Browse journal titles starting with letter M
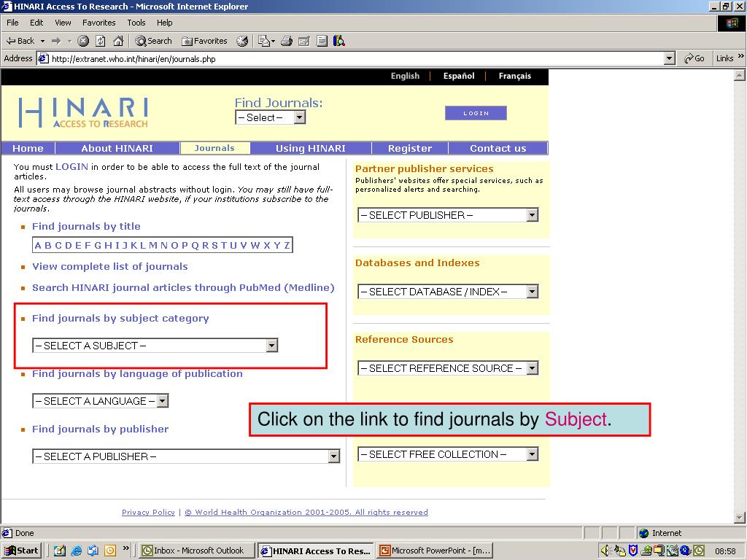The width and height of the screenshot is (747, 560). point(153,245)
